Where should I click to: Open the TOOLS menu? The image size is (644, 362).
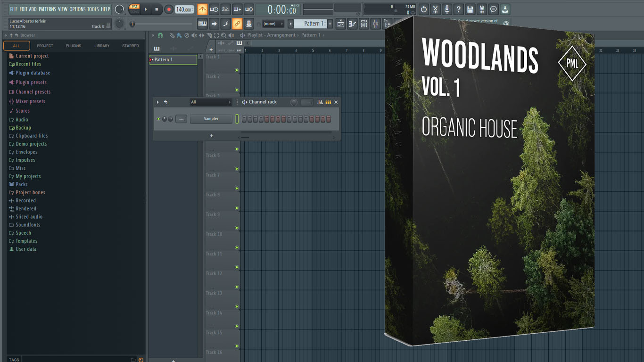[x=93, y=9]
